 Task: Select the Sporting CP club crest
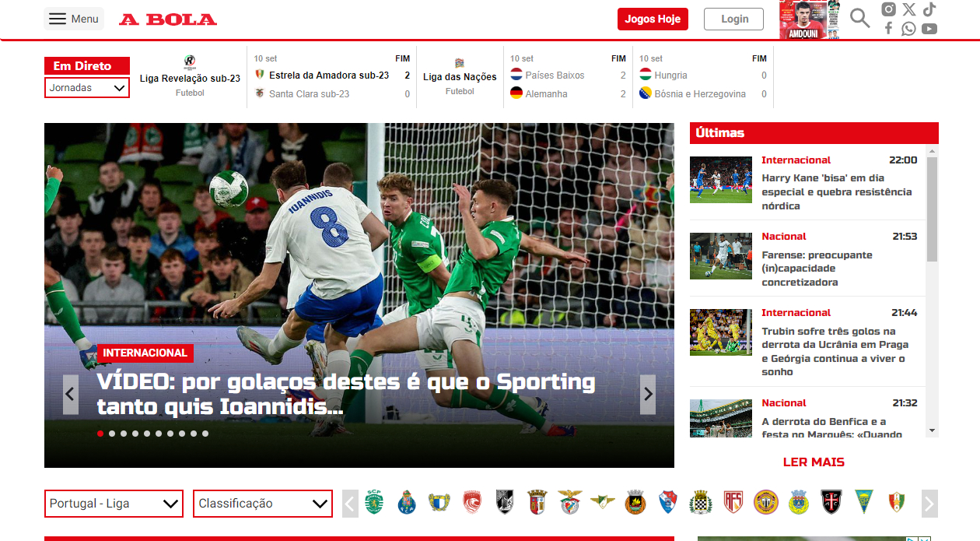pyautogui.click(x=374, y=502)
